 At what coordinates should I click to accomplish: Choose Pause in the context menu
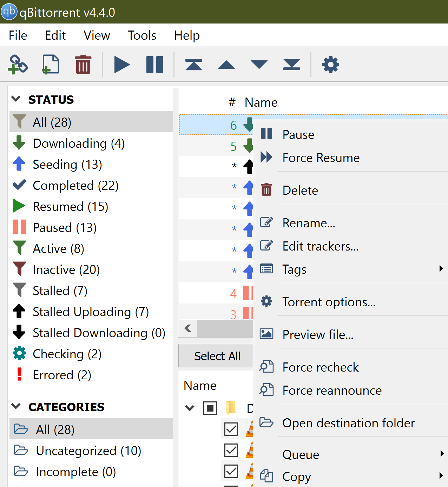(351, 134)
